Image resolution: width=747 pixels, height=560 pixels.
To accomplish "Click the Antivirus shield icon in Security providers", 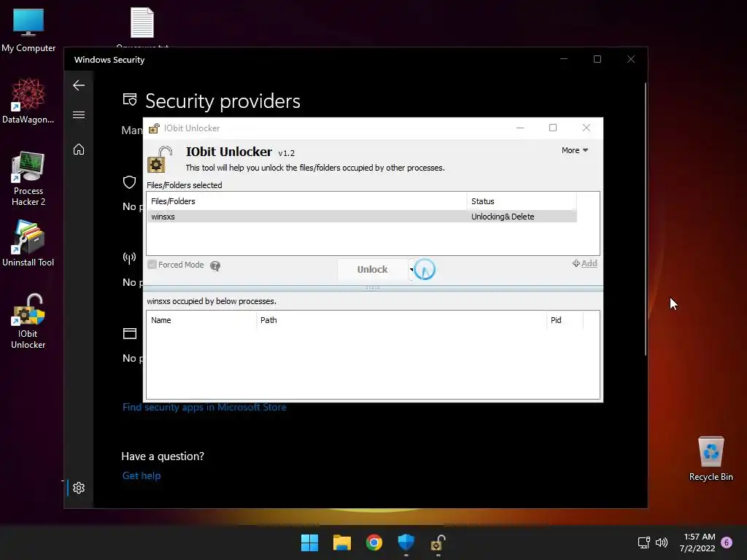I will tap(130, 182).
